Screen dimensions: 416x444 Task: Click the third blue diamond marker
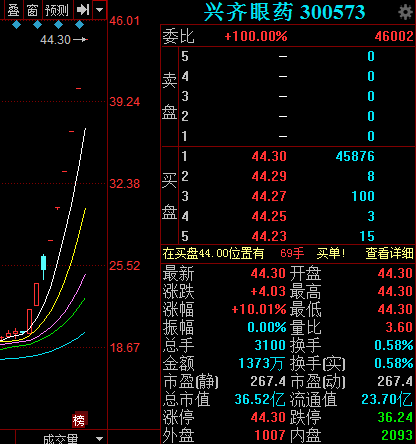pyautogui.click(x=58, y=25)
